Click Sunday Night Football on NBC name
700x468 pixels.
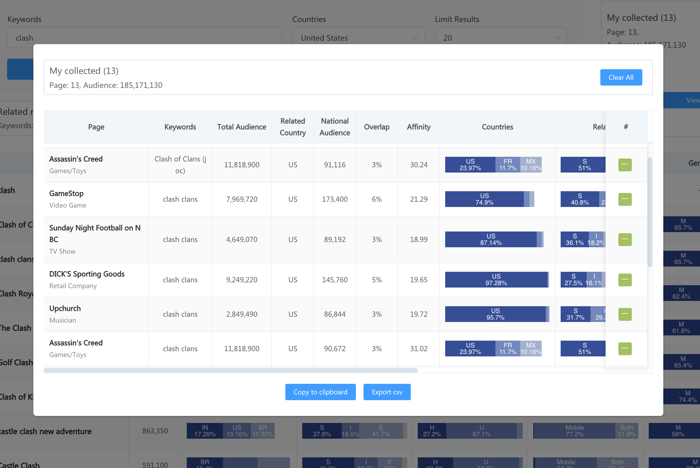click(95, 234)
